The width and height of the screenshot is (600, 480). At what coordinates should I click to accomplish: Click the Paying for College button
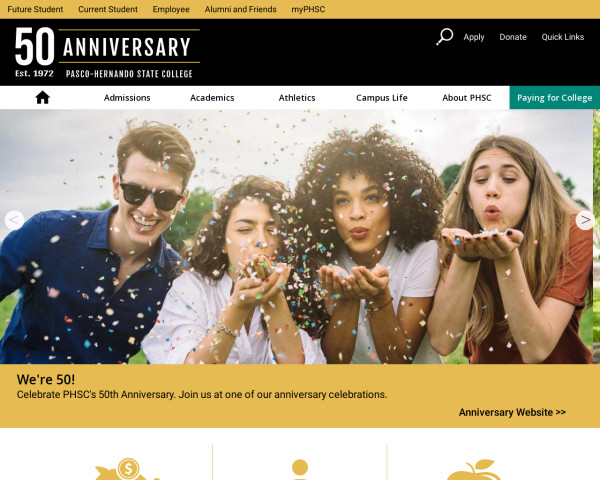point(554,98)
